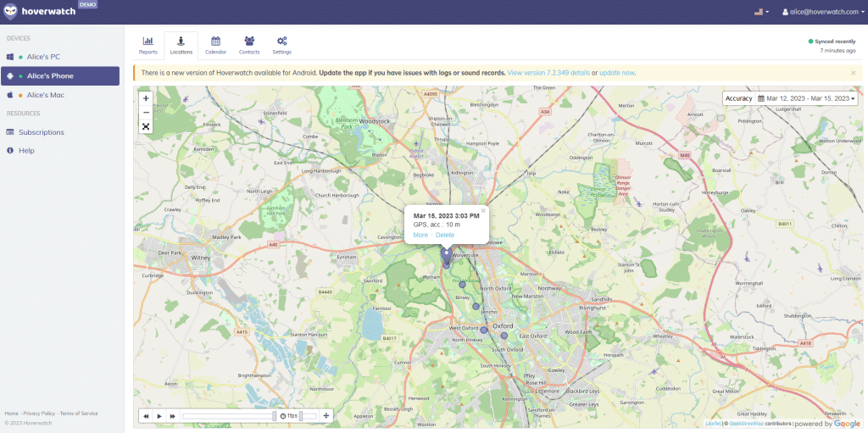Click the Help info icon
Viewport: 868px width, 433px height.
point(9,151)
